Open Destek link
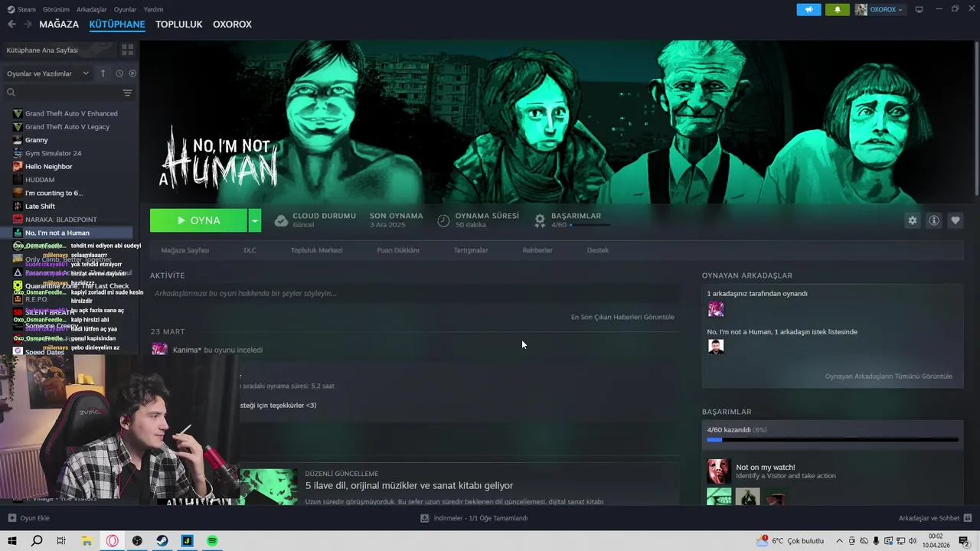 [598, 250]
